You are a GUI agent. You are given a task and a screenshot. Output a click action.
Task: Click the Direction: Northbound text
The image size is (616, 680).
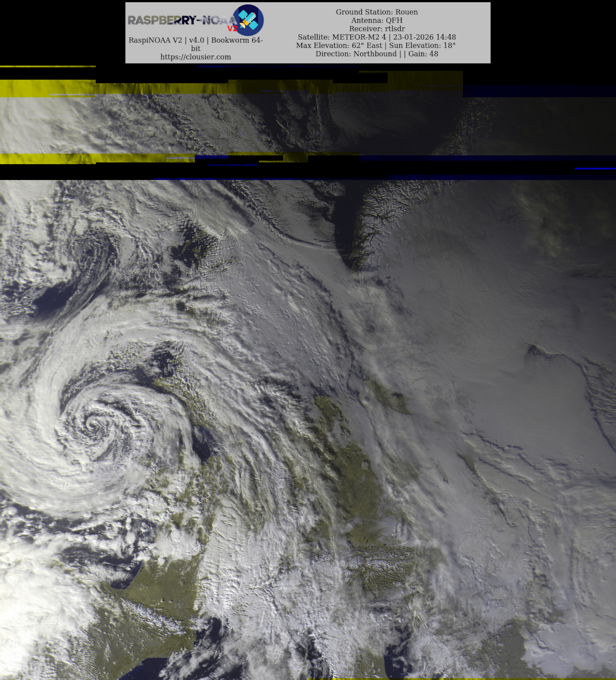tap(356, 54)
